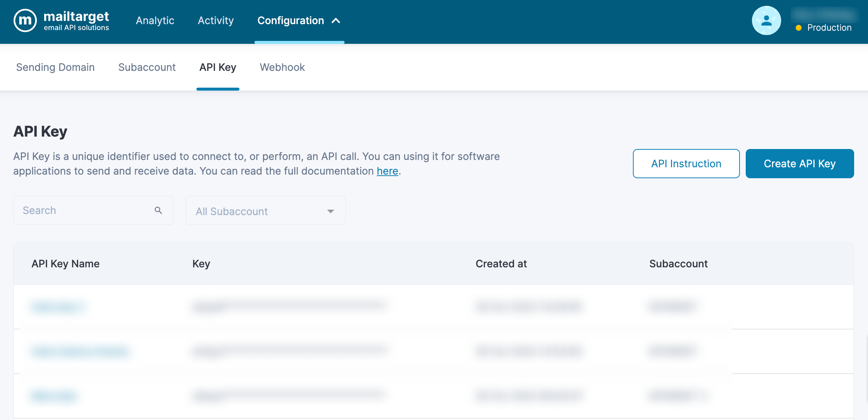Viewport: 868px width, 420px height.
Task: Click the API Instruction button
Action: click(x=686, y=164)
